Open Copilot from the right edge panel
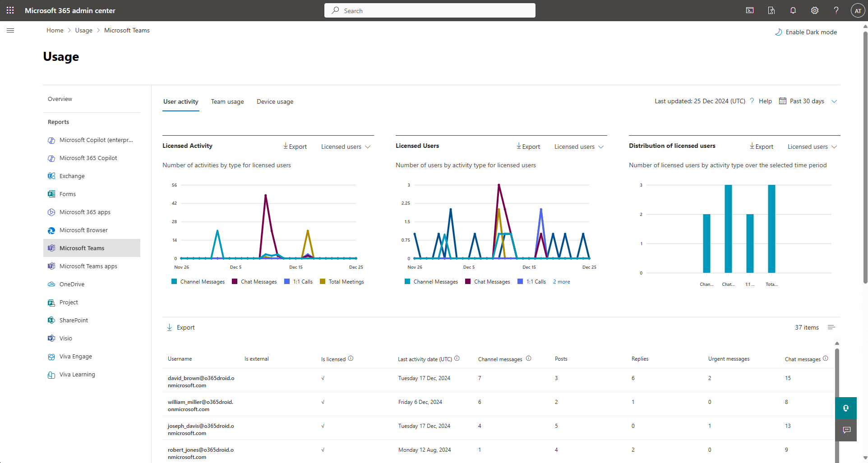The width and height of the screenshot is (868, 463). tap(846, 408)
